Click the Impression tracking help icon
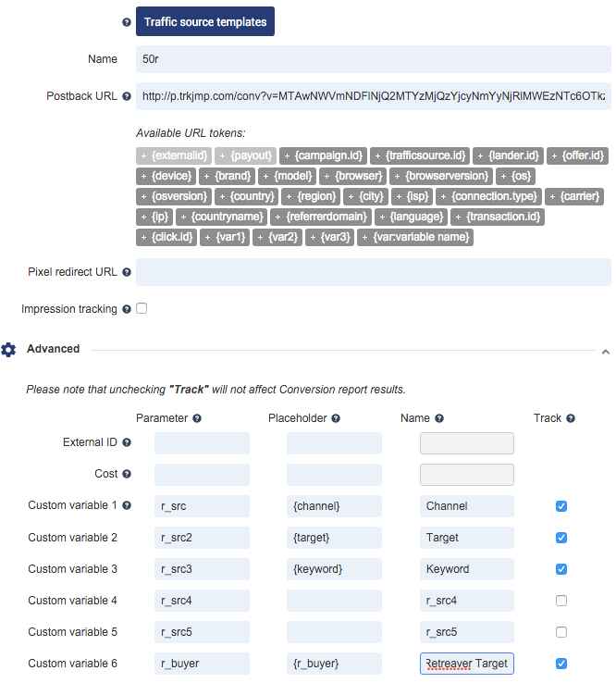 point(127,309)
